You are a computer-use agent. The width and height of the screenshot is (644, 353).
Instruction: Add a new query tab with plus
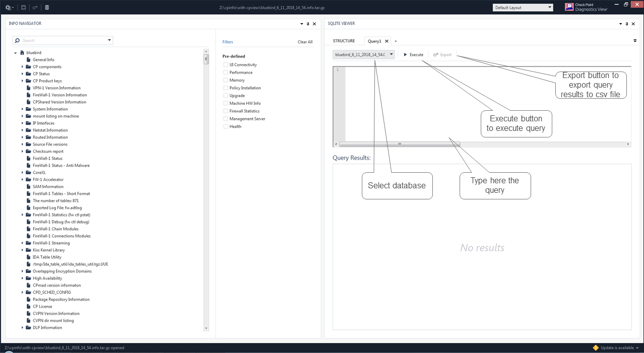(x=396, y=41)
